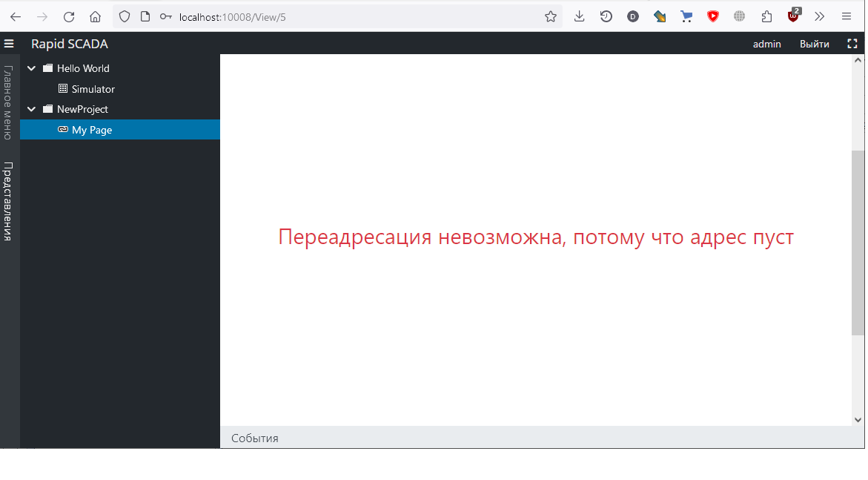Click the table icon beside Simulator

[x=63, y=89]
